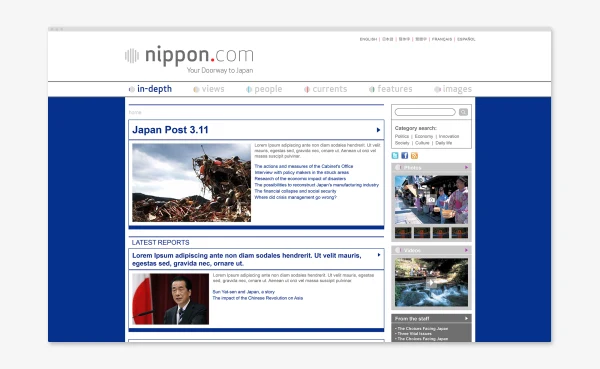Open interview with policy makers link
600x369 pixels.
click(302, 172)
